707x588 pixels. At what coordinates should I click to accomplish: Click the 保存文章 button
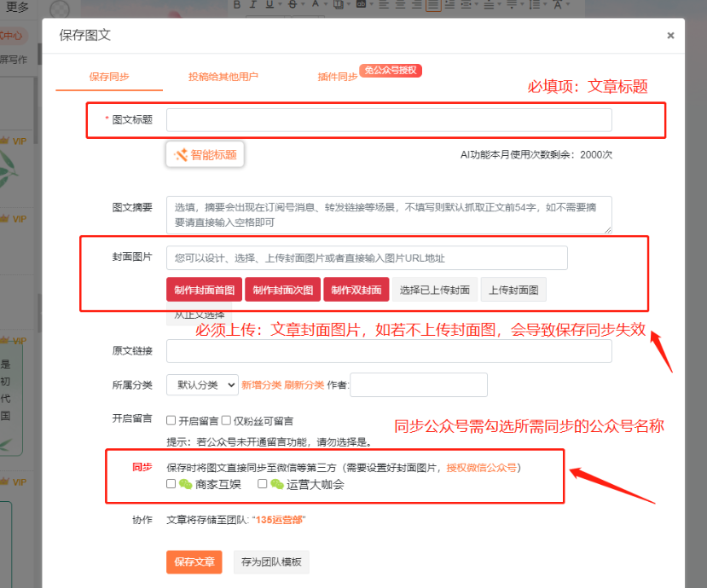click(x=194, y=562)
